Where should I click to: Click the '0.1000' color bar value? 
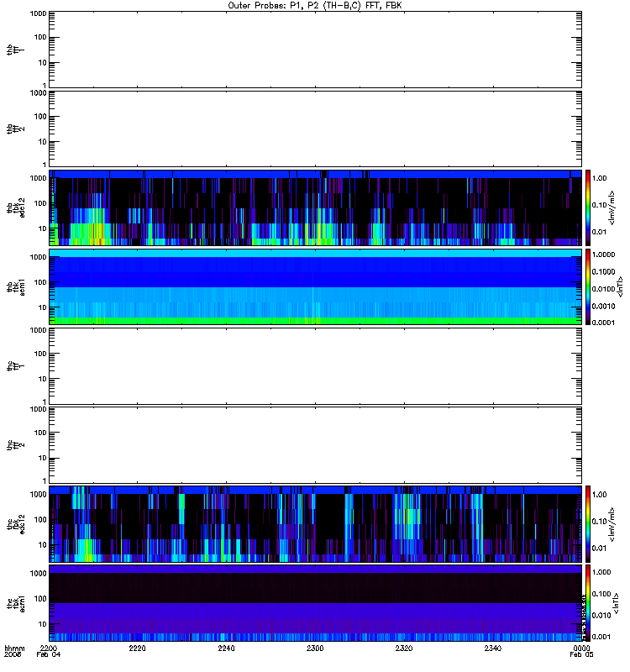[603, 271]
